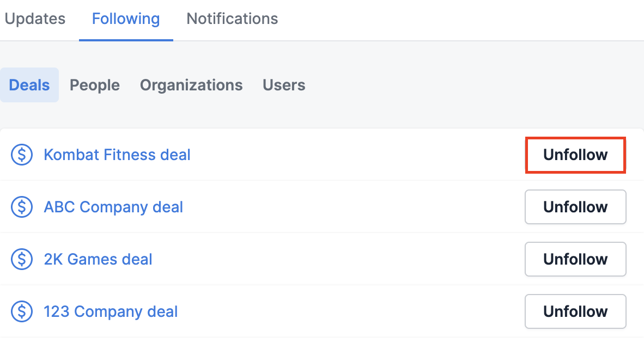Image resolution: width=644 pixels, height=343 pixels.
Task: Click the dollar icon beside 123 Company deal
Action: 22,311
